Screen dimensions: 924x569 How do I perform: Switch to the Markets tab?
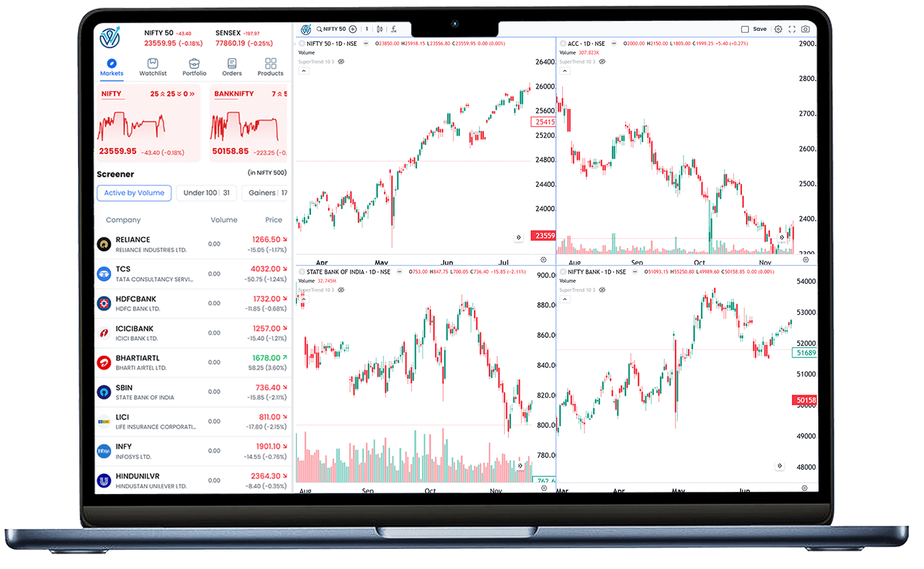pos(111,67)
